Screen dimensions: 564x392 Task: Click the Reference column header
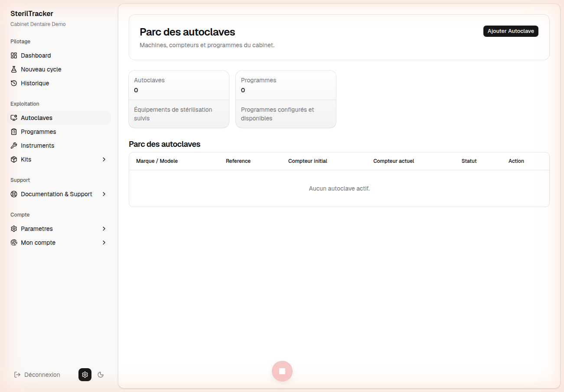tap(238, 161)
